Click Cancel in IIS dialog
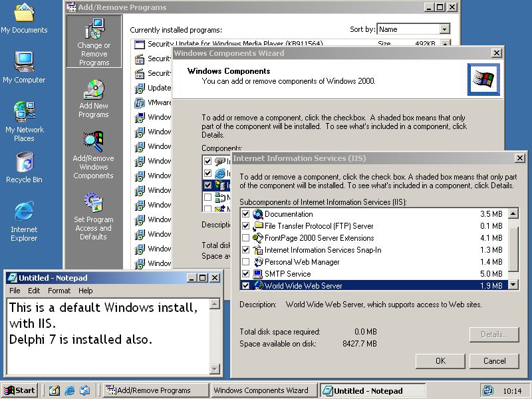 tap(494, 361)
